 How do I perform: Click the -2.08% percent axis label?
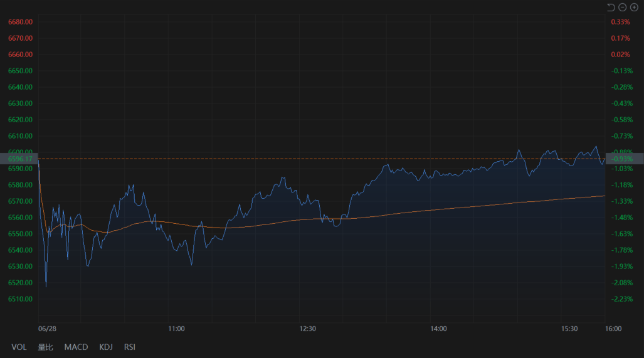click(x=622, y=283)
